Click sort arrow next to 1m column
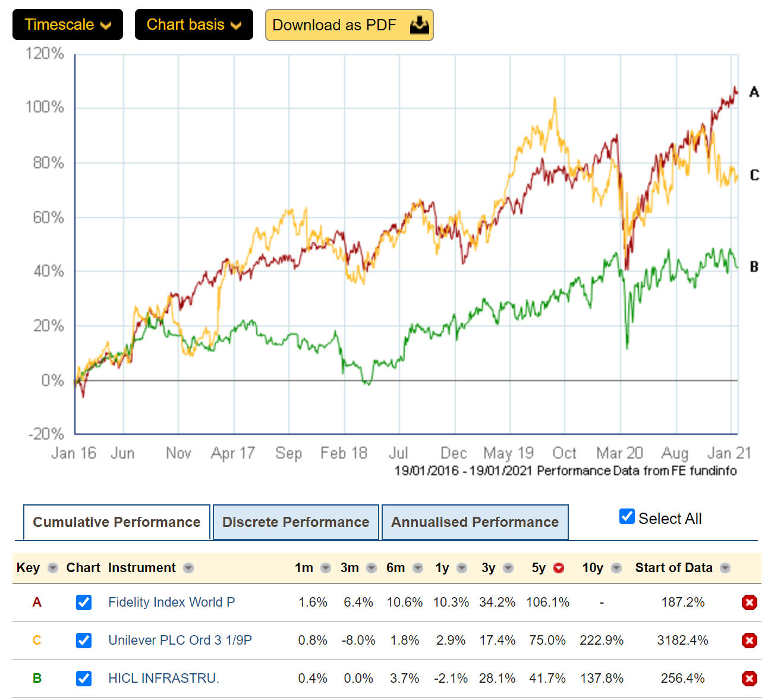Viewport: 765px width, 700px height. click(x=326, y=568)
